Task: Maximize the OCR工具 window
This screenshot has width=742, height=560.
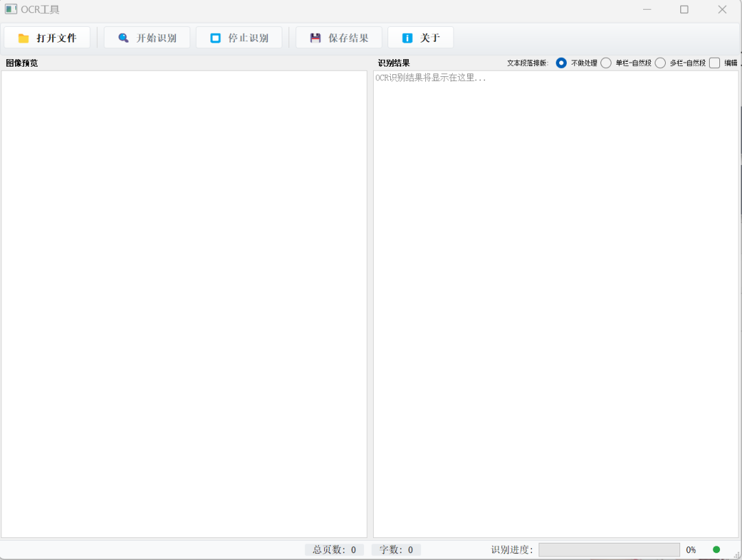Action: [x=684, y=10]
